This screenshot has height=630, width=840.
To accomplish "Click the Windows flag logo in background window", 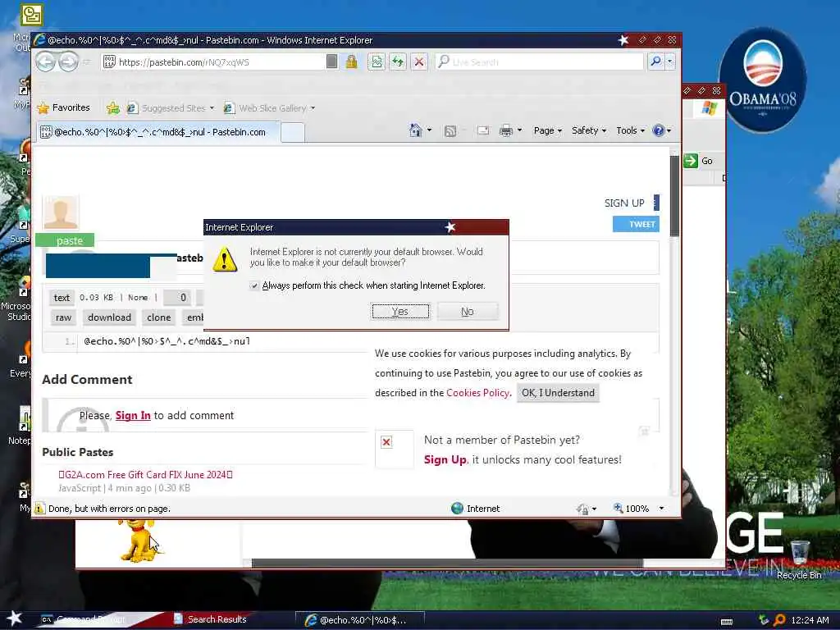I will 709,108.
